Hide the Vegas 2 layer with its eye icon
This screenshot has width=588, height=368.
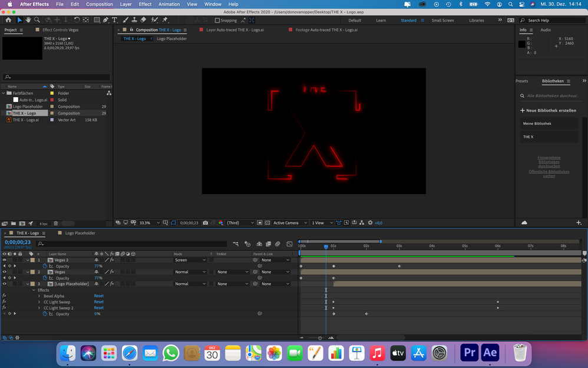4,260
